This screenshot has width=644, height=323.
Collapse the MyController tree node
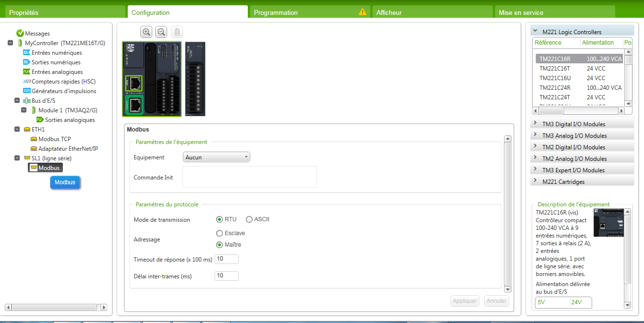click(11, 43)
